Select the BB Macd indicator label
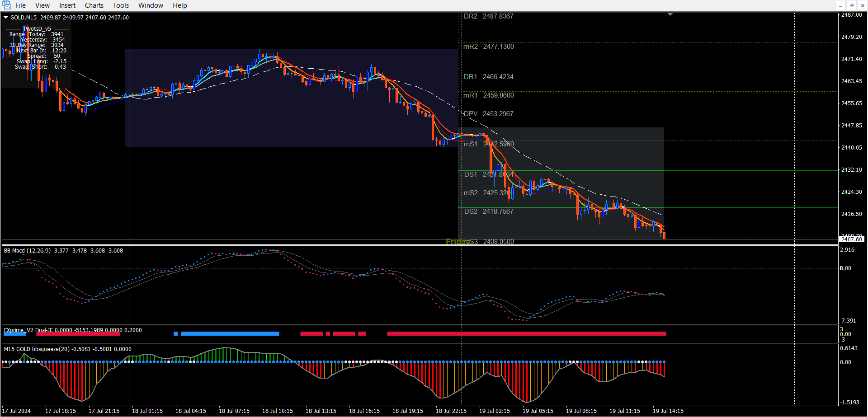The width and height of the screenshot is (868, 417). point(63,251)
